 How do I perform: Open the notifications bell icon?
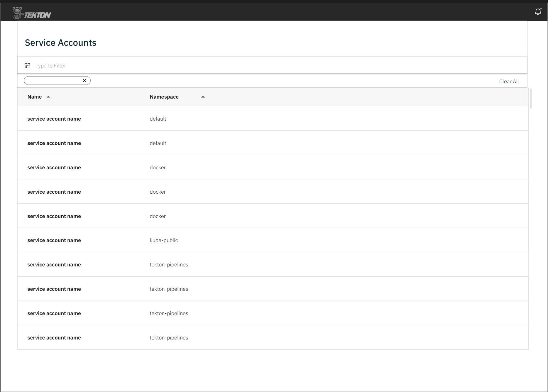(538, 12)
